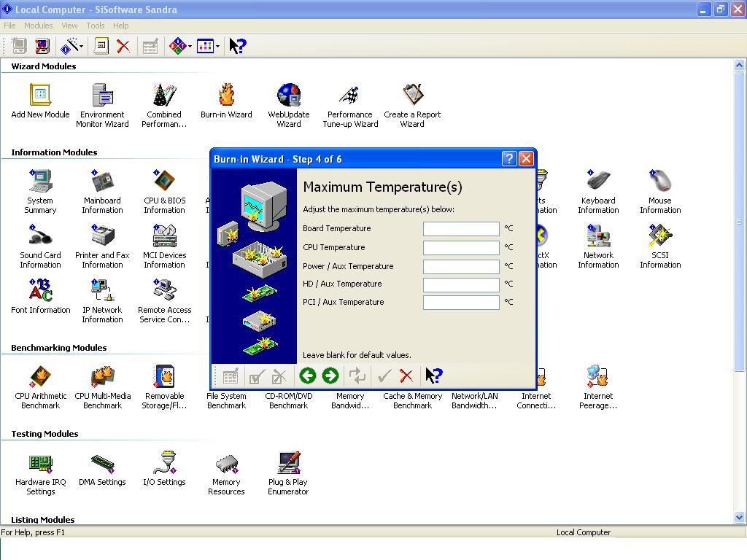The image size is (747, 560).
Task: Click main toolbar context help icon
Action: (x=237, y=46)
